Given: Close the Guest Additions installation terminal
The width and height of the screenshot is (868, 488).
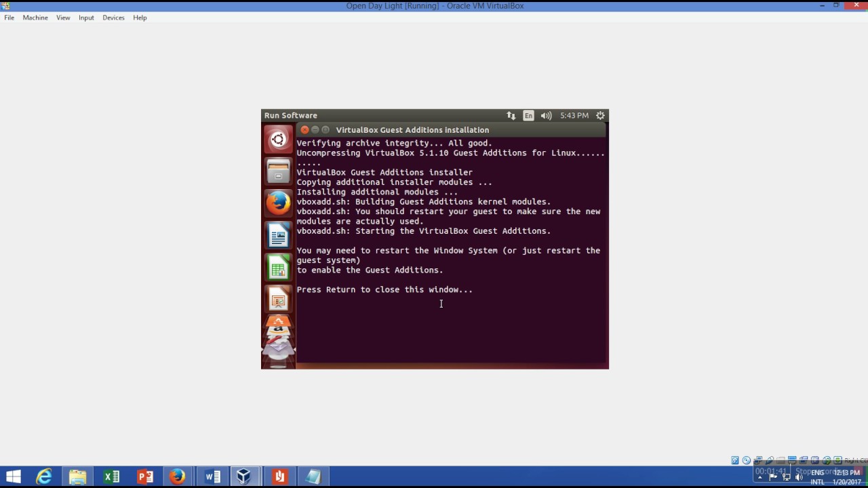Looking at the screenshot, I should [304, 129].
